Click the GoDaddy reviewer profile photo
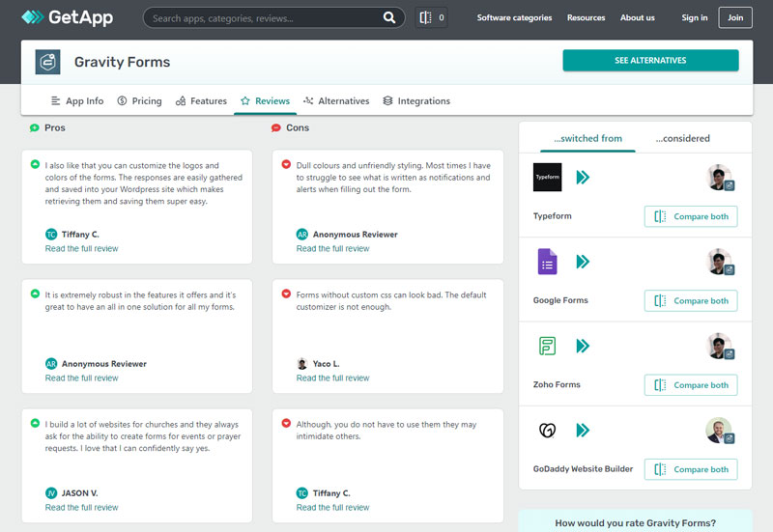The height and width of the screenshot is (532, 773). point(718,431)
